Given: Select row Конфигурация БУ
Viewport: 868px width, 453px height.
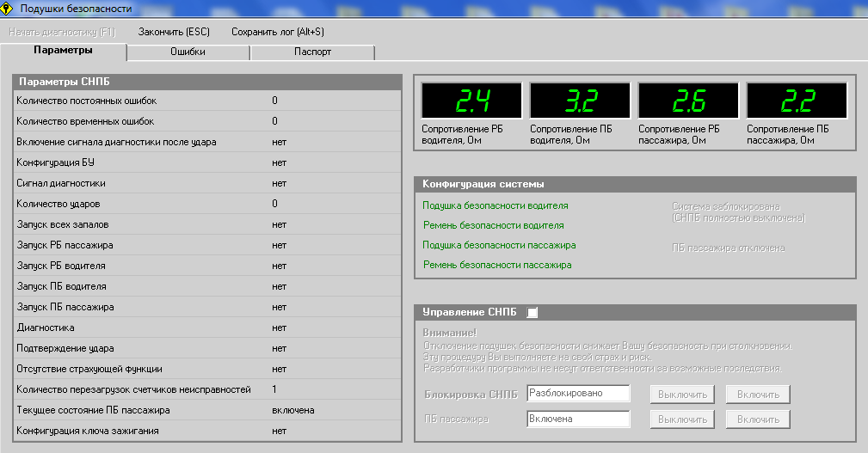Looking at the screenshot, I should 207,162.
